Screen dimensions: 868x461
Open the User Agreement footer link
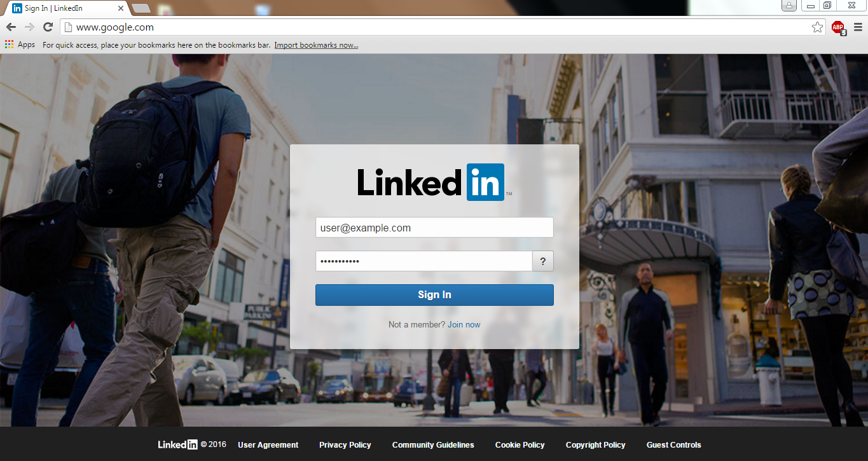click(x=268, y=444)
